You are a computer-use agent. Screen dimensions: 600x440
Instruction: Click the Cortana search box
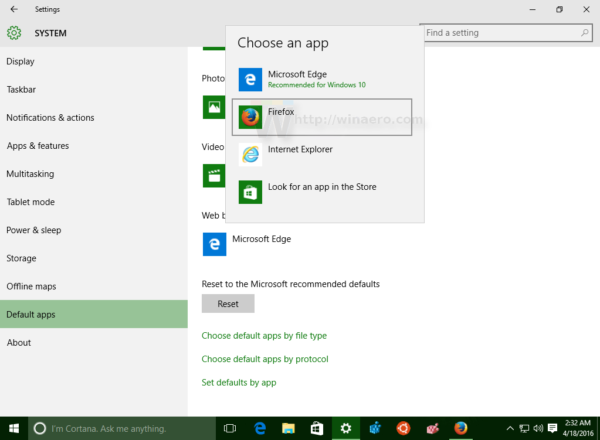point(122,429)
